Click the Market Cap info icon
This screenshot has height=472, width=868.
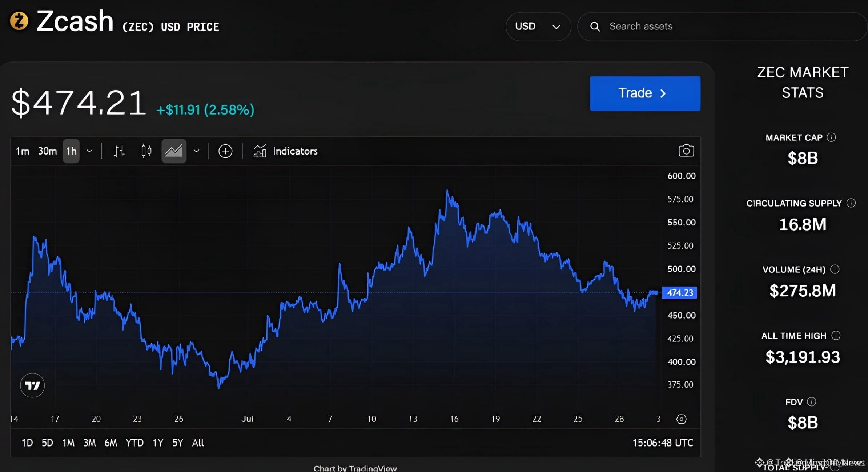click(x=831, y=137)
